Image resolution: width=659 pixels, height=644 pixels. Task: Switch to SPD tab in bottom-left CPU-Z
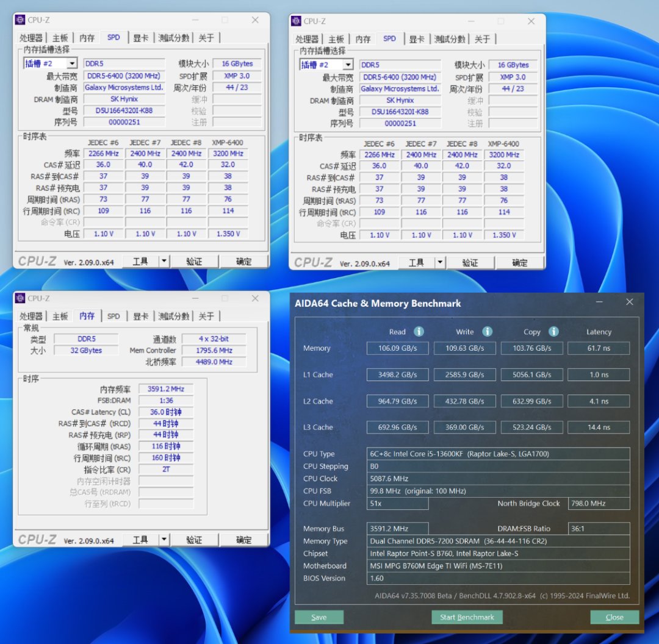point(113,316)
